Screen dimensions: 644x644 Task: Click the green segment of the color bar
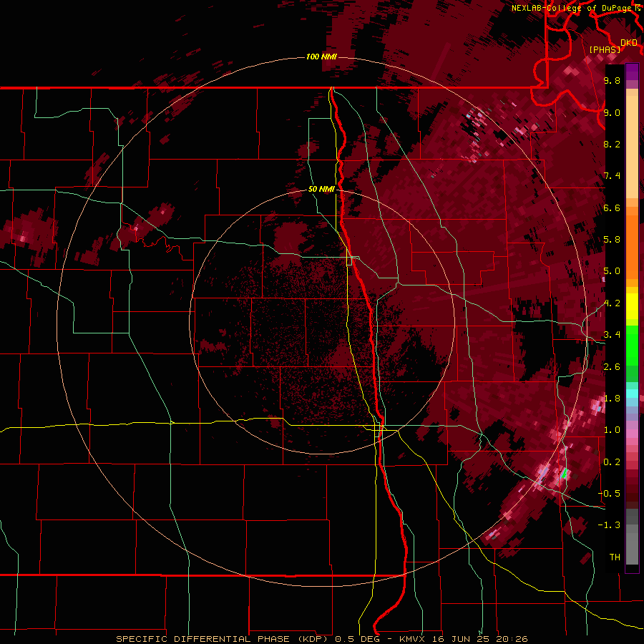click(x=632, y=345)
